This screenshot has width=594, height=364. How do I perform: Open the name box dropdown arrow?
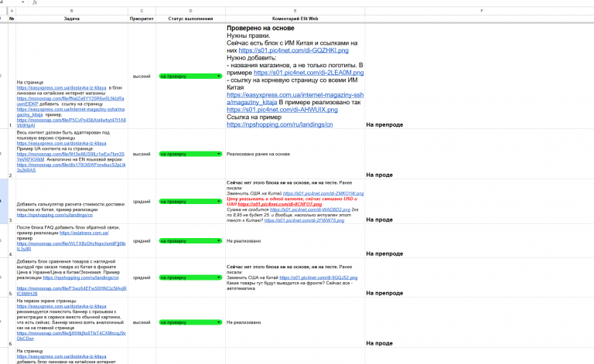coord(23,2)
